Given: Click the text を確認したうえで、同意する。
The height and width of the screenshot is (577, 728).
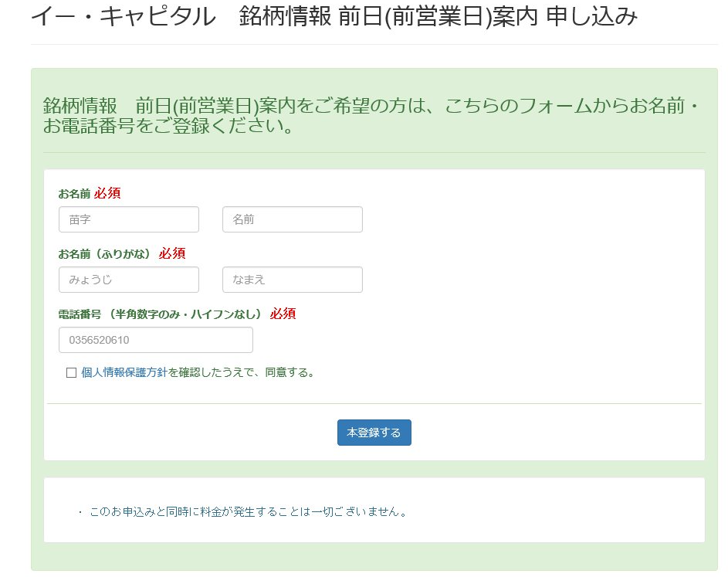Looking at the screenshot, I should click(242, 372).
